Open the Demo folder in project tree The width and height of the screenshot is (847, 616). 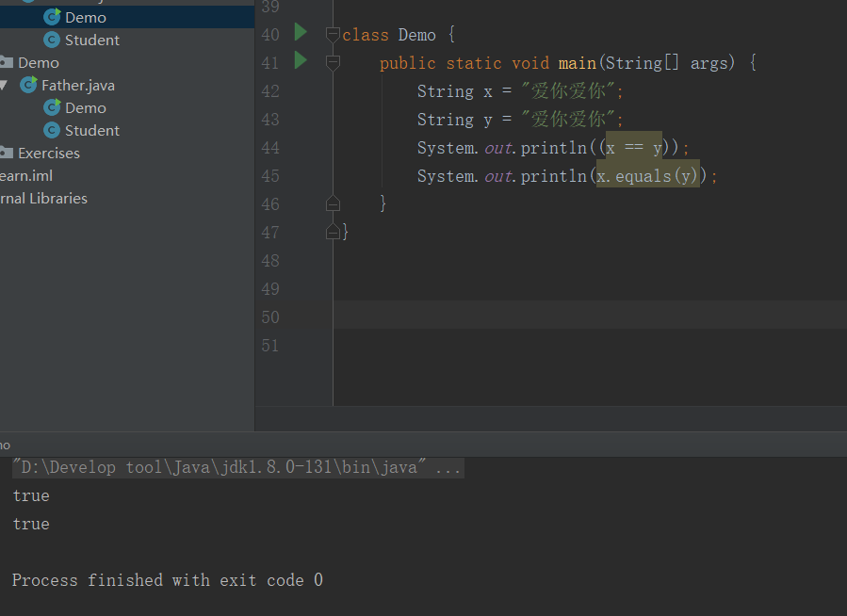tap(39, 62)
